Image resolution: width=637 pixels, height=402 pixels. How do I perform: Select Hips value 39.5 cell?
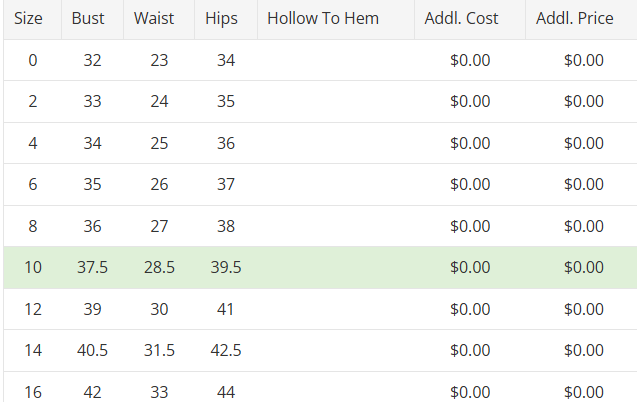click(x=226, y=268)
